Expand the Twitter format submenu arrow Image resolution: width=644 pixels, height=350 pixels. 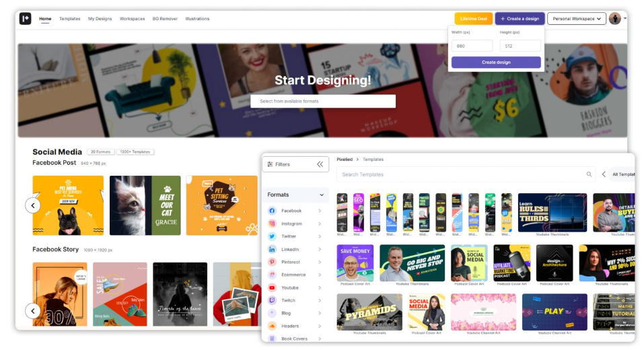320,236
